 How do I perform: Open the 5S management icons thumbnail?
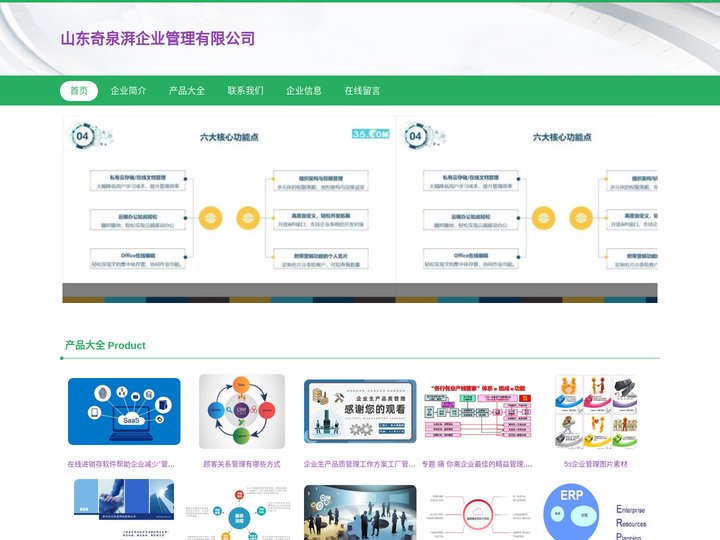596,411
